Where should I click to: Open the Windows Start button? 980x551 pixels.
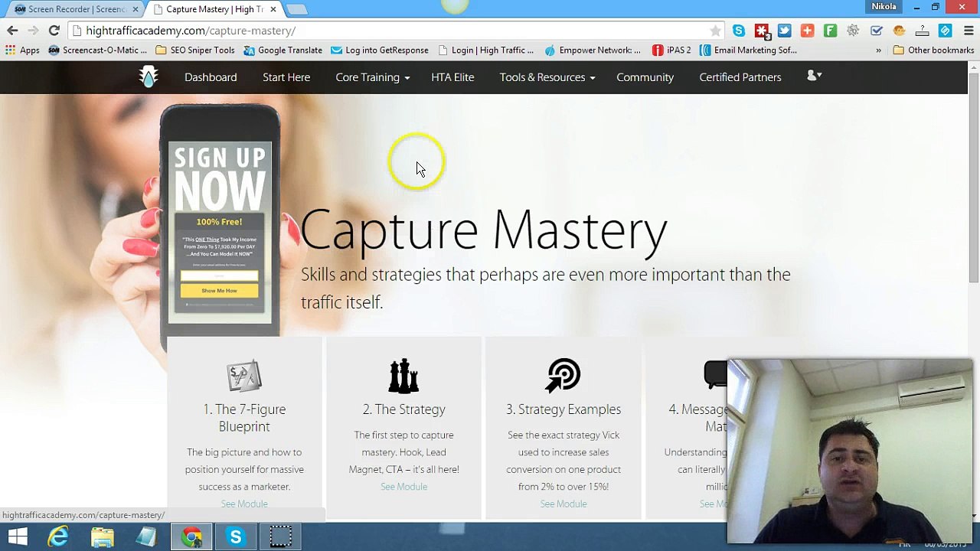point(17,537)
